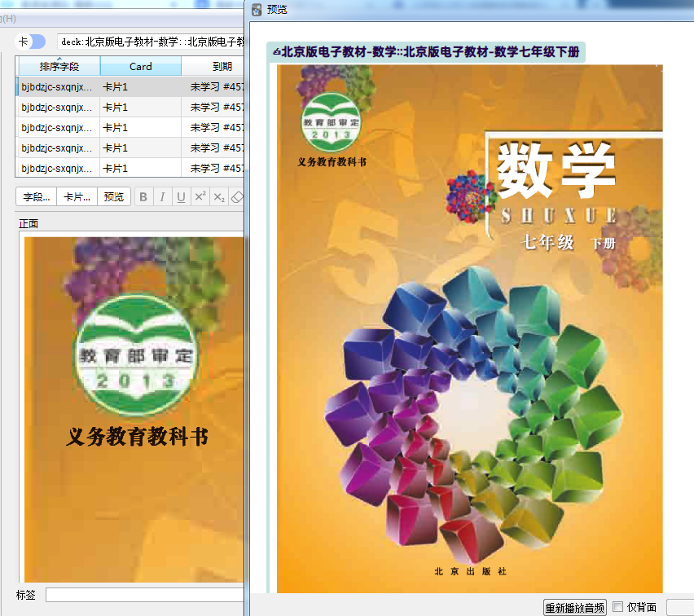The height and width of the screenshot is (616, 694).
Task: Click the 重新播放音频 replay audio button
Action: pos(574,607)
